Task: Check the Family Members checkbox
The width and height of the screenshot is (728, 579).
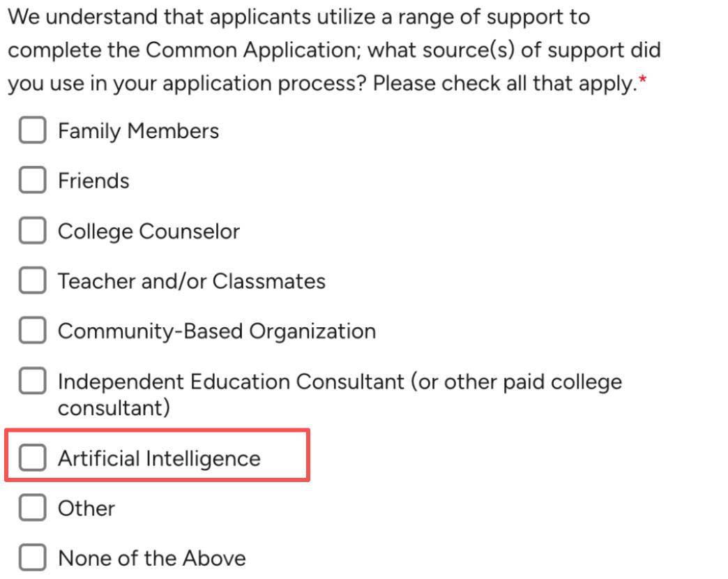Action: click(x=33, y=130)
